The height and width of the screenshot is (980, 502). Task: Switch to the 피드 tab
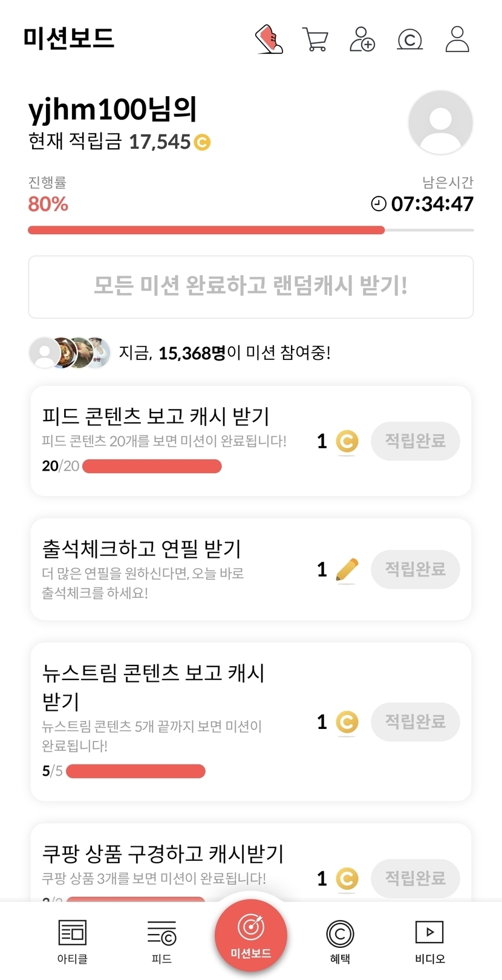pyautogui.click(x=161, y=941)
